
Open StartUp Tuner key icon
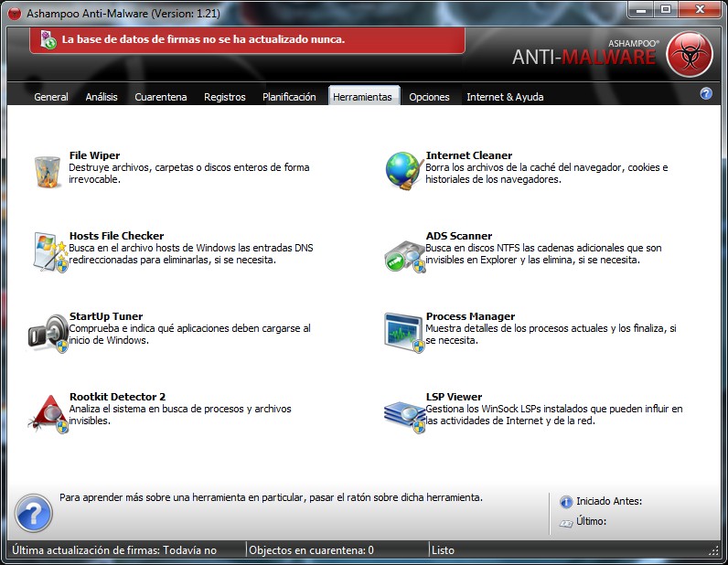pos(48,333)
